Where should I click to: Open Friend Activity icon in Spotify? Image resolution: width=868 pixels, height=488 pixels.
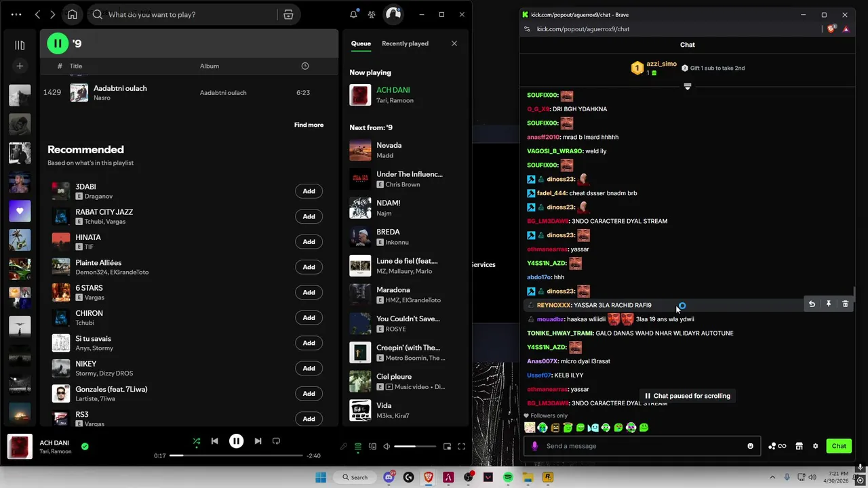(x=372, y=14)
